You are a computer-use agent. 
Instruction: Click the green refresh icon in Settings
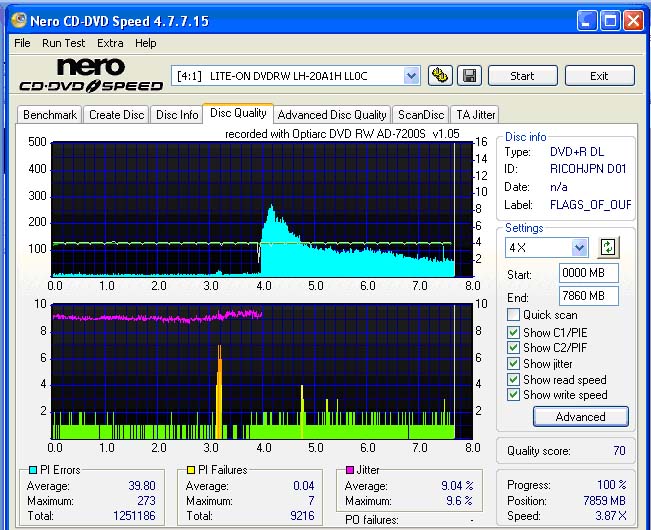click(x=607, y=247)
